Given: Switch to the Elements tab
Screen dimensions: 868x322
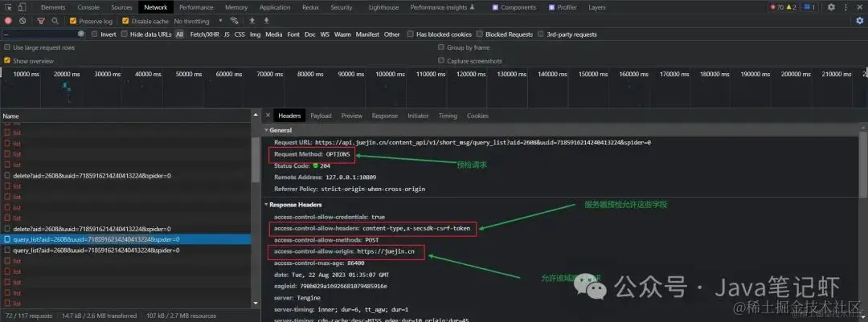Looking at the screenshot, I should click(x=53, y=7).
